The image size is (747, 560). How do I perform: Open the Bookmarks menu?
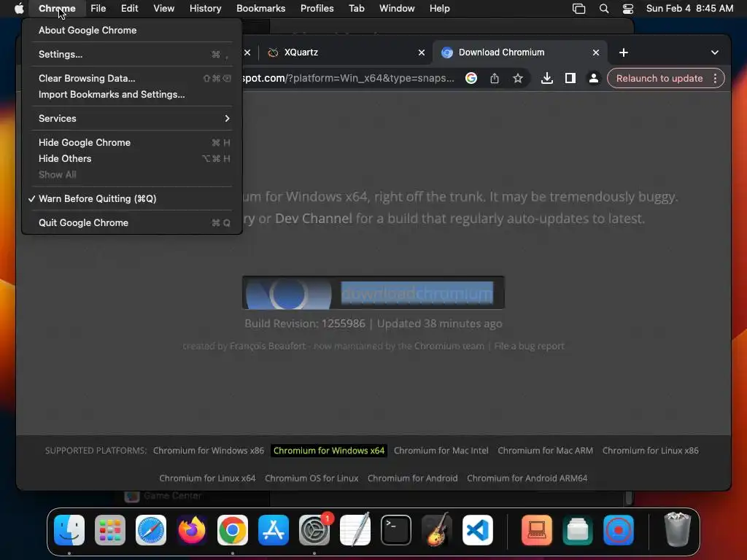point(260,9)
